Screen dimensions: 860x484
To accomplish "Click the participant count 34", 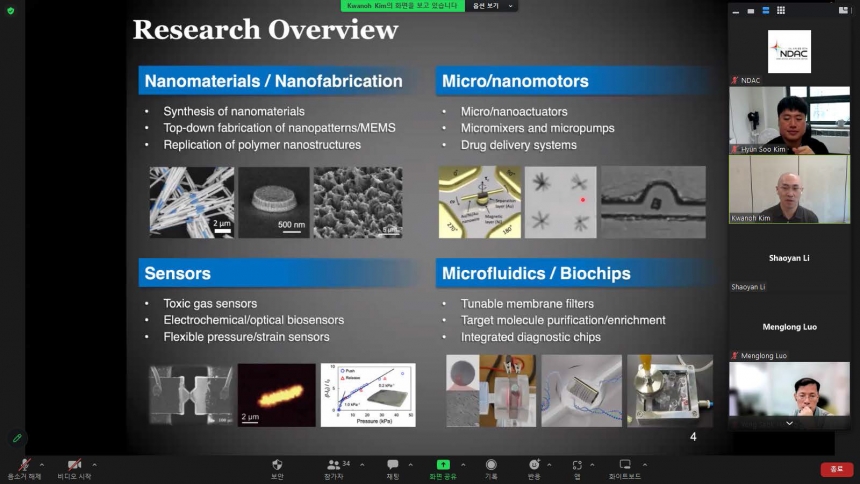I will 346,463.
